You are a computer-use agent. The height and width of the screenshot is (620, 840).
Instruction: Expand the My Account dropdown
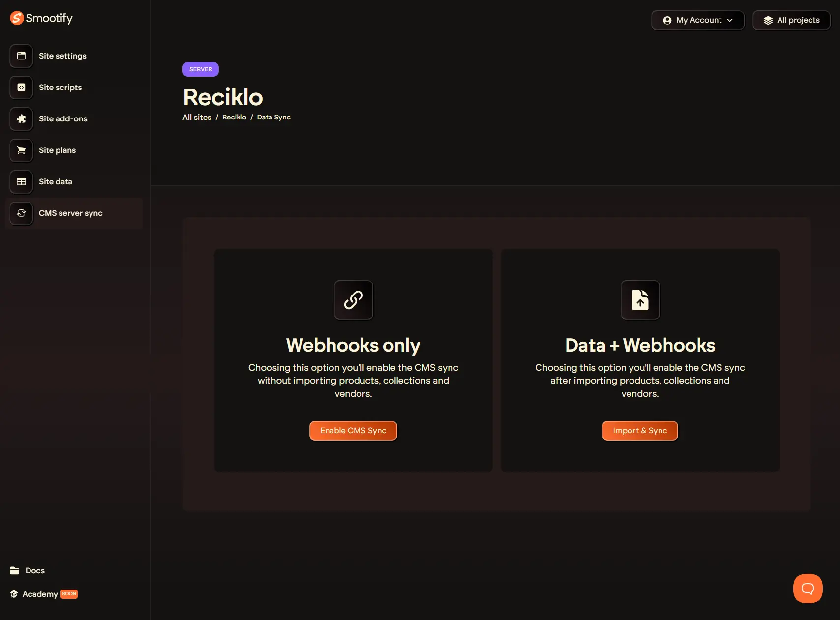click(697, 20)
